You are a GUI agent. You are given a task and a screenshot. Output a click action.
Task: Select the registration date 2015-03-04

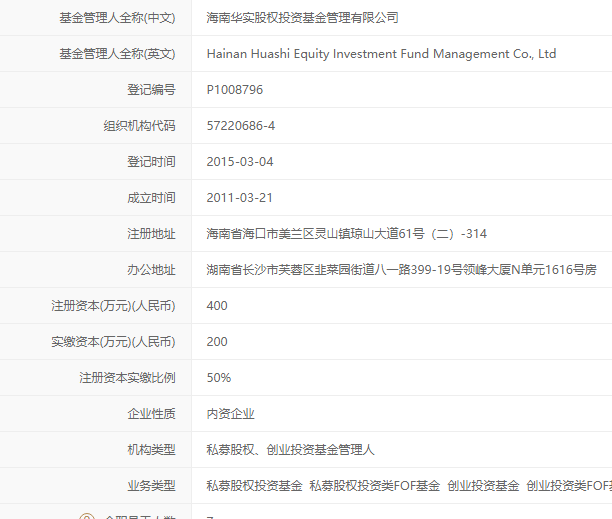[240, 162]
